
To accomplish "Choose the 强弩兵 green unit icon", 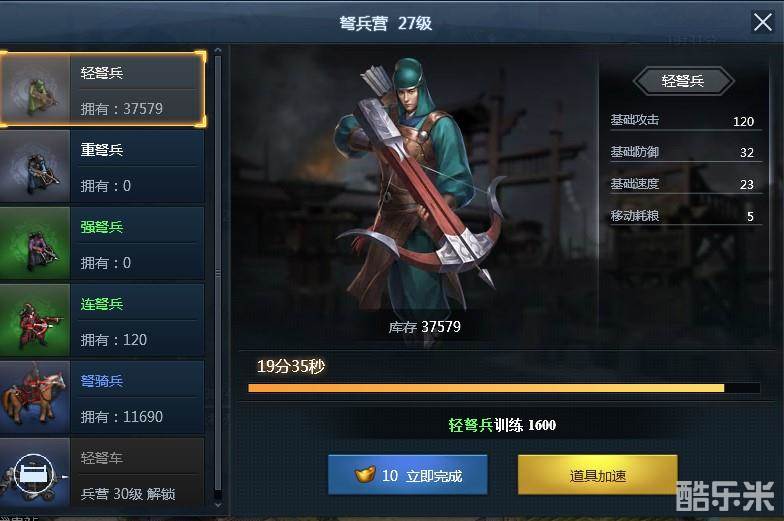I will tap(35, 243).
